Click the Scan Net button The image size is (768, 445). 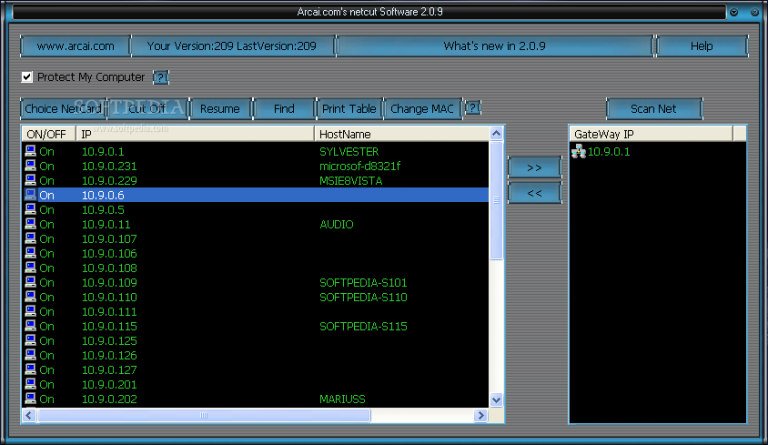coord(654,109)
